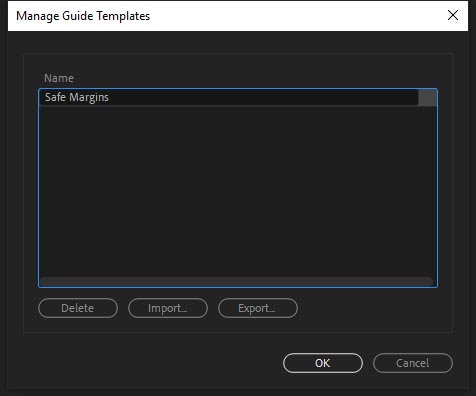
Task: Cancel the Manage Guide Templates dialog
Action: 413,363
